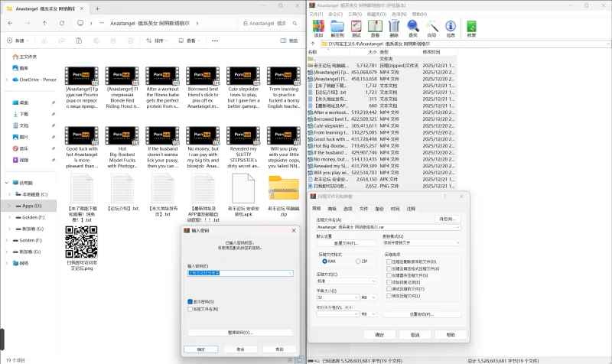Click WinRAR's 添加 (Add) toolbar icon
The height and width of the screenshot is (364, 612).
coord(318,28)
